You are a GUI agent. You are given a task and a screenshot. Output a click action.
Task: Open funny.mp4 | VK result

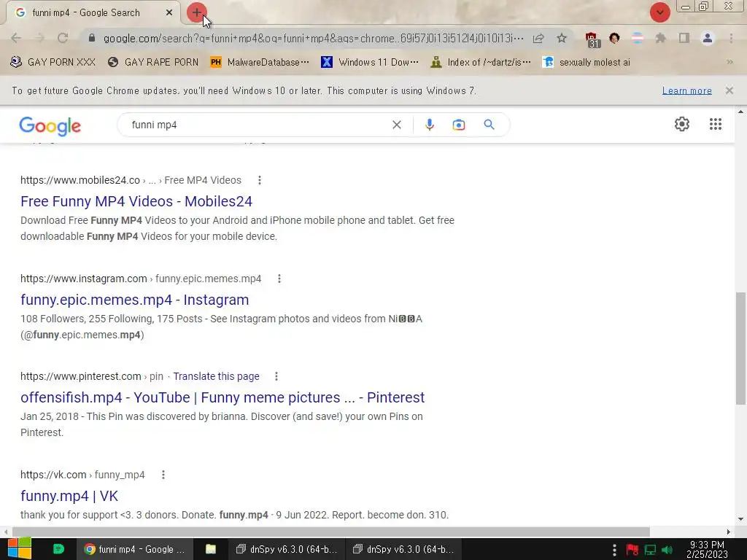click(69, 496)
